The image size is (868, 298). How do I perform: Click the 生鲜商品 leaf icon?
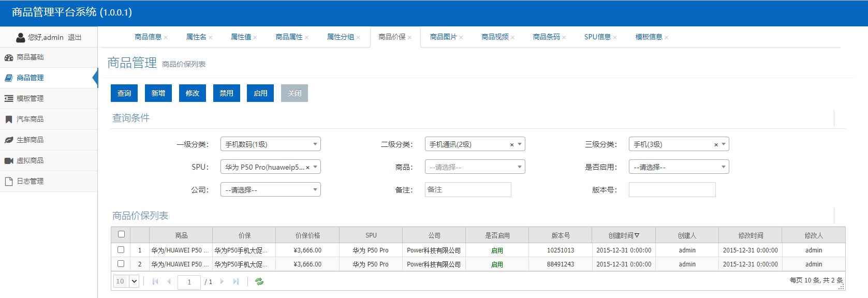pyautogui.click(x=9, y=140)
